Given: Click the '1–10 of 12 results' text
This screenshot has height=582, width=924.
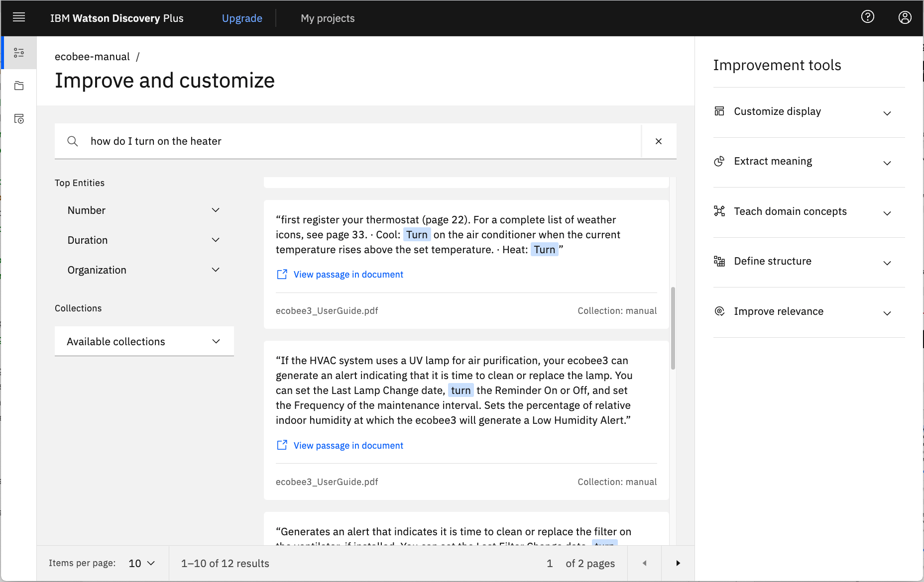Looking at the screenshot, I should 225,563.
